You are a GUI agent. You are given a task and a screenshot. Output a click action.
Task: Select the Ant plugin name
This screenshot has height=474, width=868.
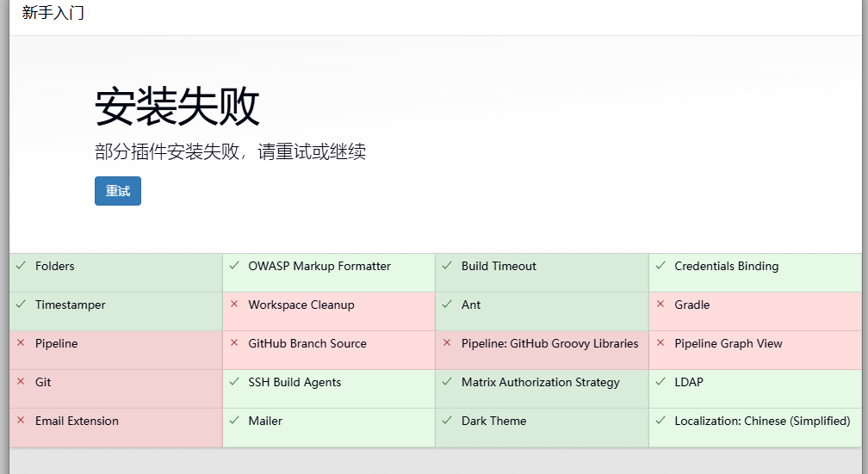pyautogui.click(x=471, y=305)
